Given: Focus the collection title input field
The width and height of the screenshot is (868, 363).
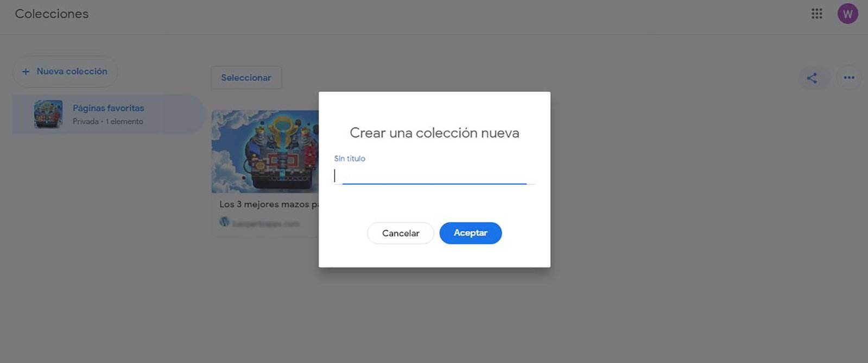Looking at the screenshot, I should (x=434, y=176).
